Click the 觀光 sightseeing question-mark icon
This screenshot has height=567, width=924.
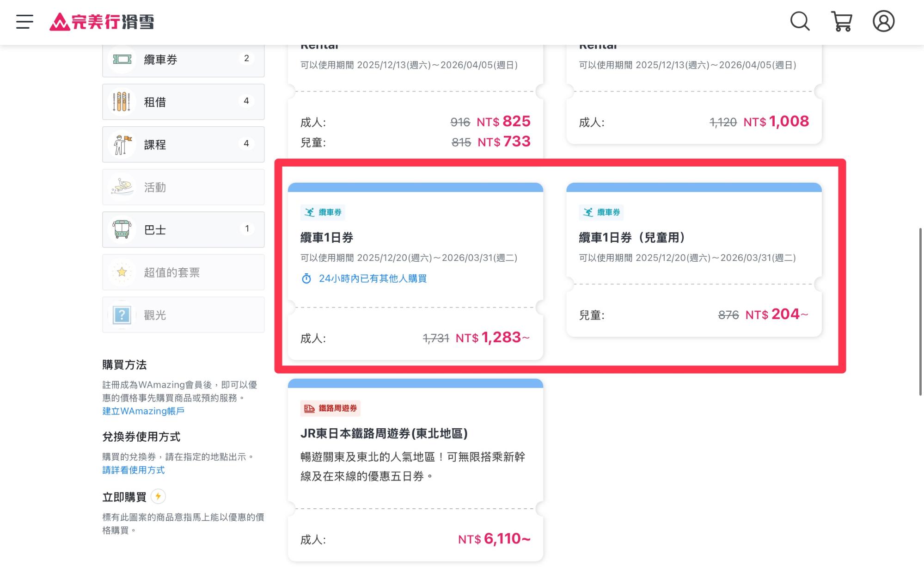point(122,314)
